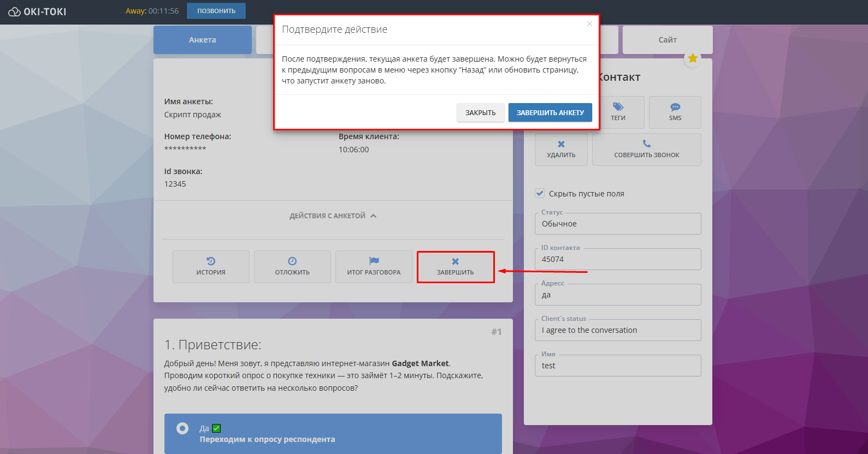Screen dimensions: 868x454
Task: Click the Удалить delete cross icon
Action: [561, 145]
